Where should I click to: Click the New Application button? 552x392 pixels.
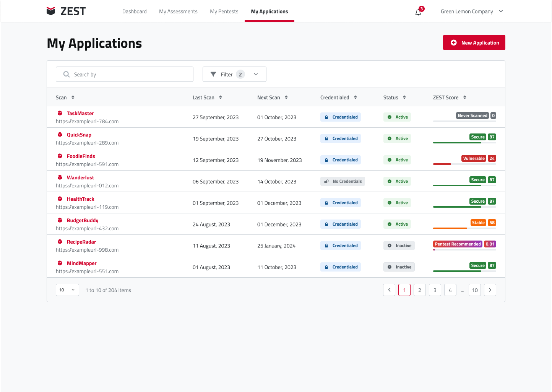pyautogui.click(x=474, y=42)
